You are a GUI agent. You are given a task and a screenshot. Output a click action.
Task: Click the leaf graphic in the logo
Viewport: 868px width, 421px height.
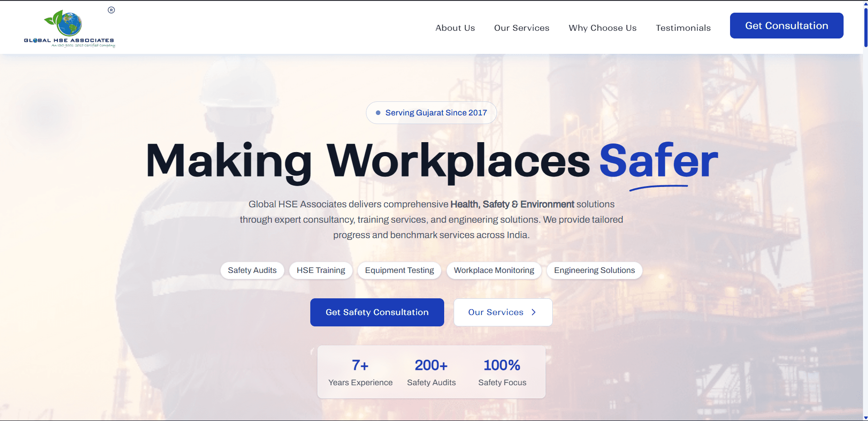[53, 19]
